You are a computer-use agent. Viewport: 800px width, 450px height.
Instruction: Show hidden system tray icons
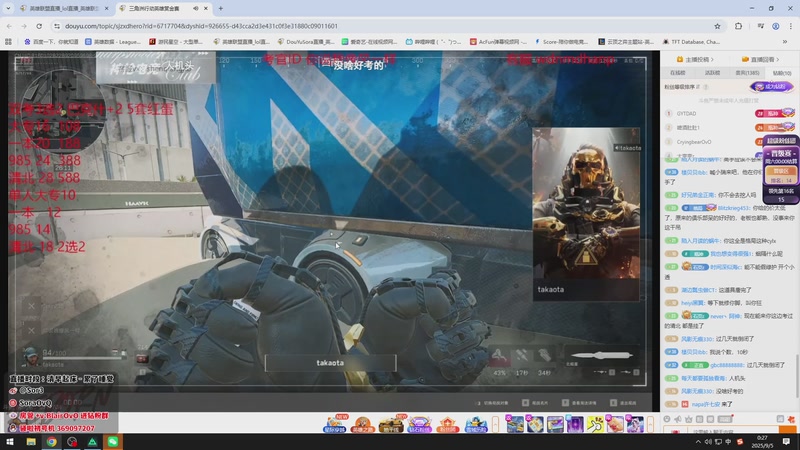point(697,442)
